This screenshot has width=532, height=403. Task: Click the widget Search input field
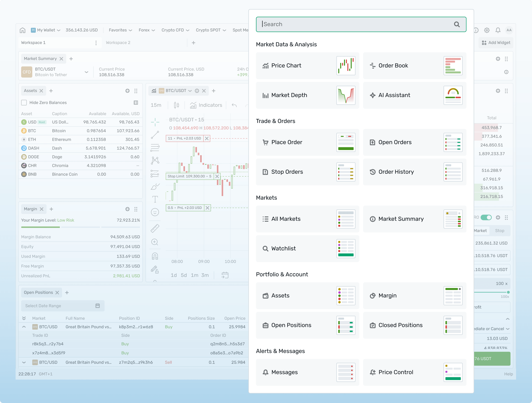point(361,24)
